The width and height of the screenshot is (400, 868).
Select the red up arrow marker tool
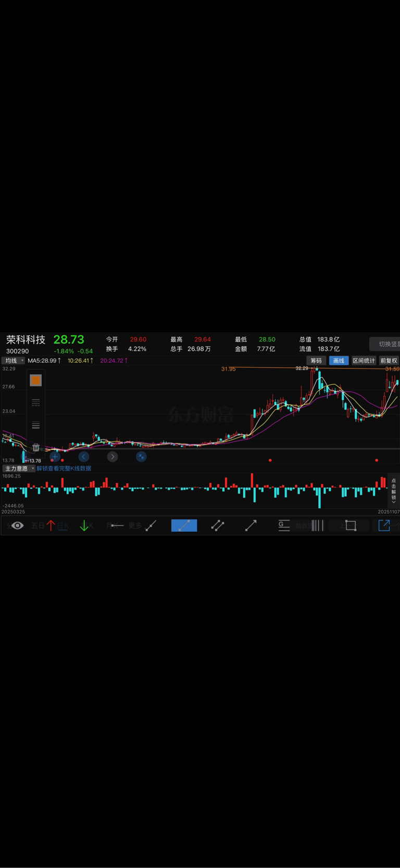tap(51, 525)
